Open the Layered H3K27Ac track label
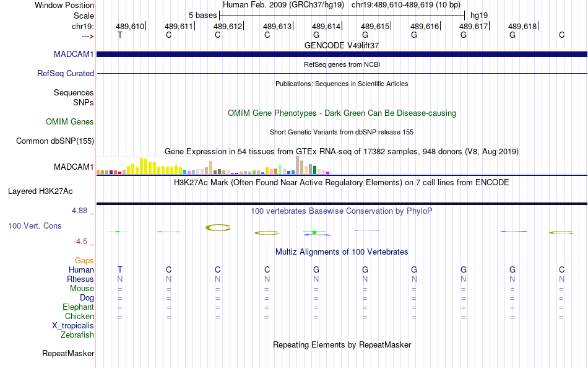 click(40, 191)
